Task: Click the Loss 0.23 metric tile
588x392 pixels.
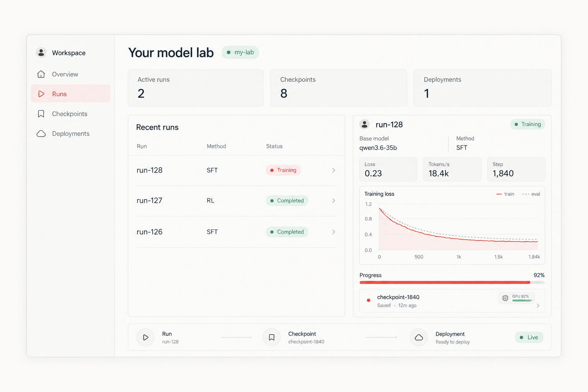Action: (388, 169)
